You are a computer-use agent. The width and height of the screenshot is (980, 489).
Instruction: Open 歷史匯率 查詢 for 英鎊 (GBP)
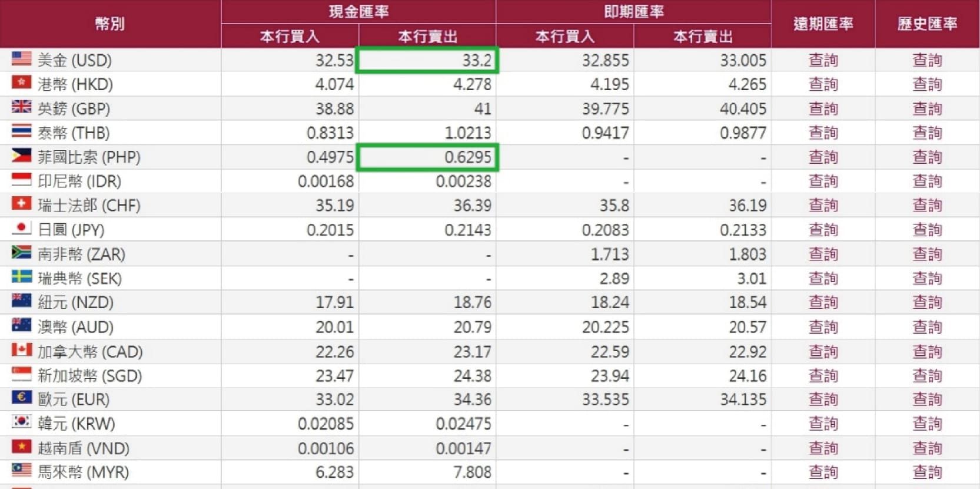[x=927, y=108]
